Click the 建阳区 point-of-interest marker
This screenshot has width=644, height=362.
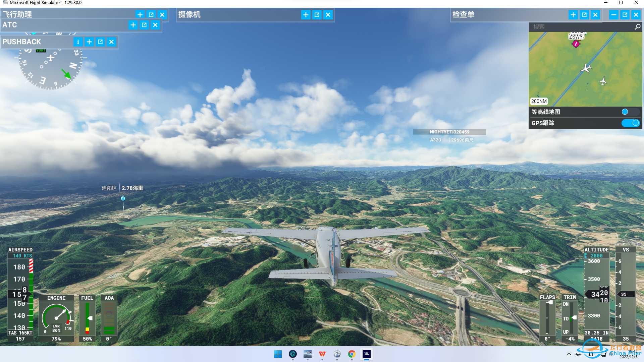123,198
